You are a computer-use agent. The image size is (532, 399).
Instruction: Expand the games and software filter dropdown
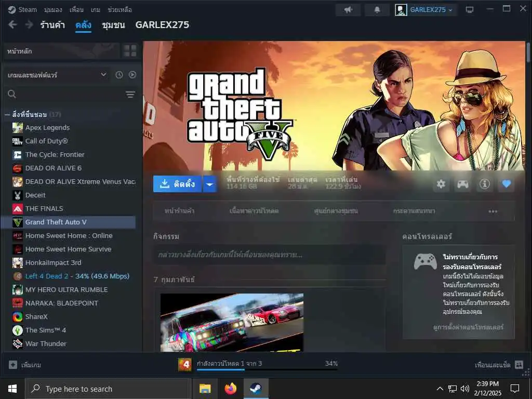tap(103, 75)
